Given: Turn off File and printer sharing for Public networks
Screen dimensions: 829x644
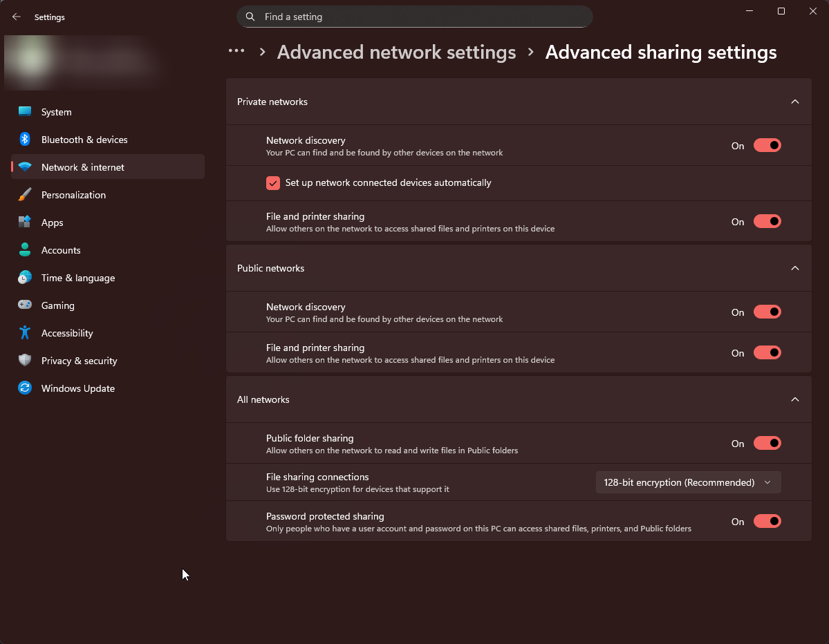Looking at the screenshot, I should click(767, 352).
